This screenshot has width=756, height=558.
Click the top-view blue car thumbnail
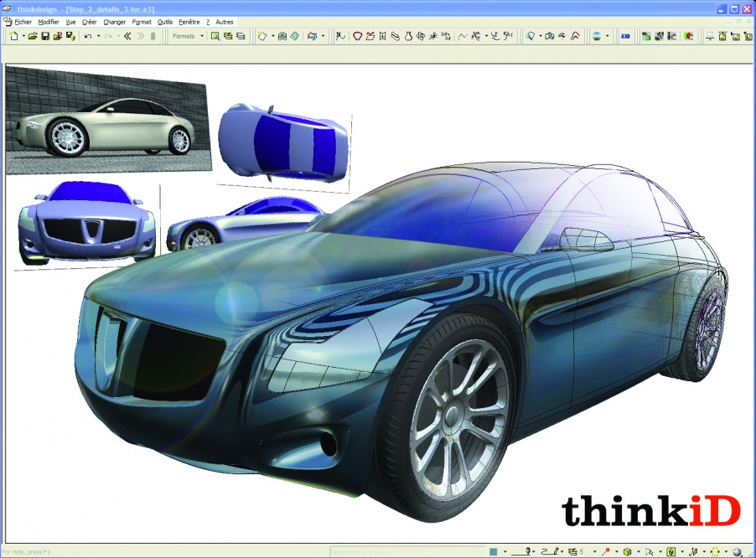click(x=283, y=143)
